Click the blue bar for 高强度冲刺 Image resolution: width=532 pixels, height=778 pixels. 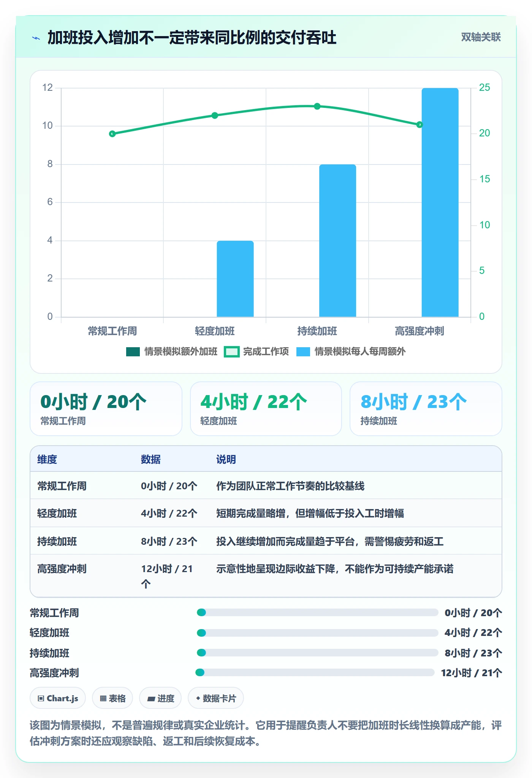coord(440,202)
